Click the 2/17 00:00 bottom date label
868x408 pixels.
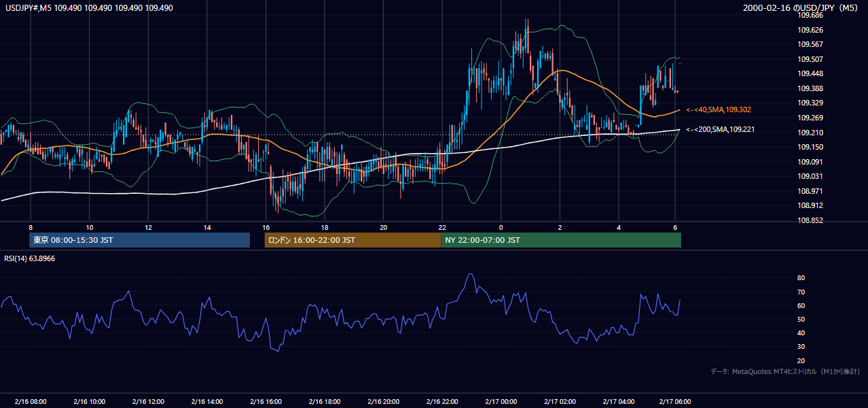(x=501, y=401)
